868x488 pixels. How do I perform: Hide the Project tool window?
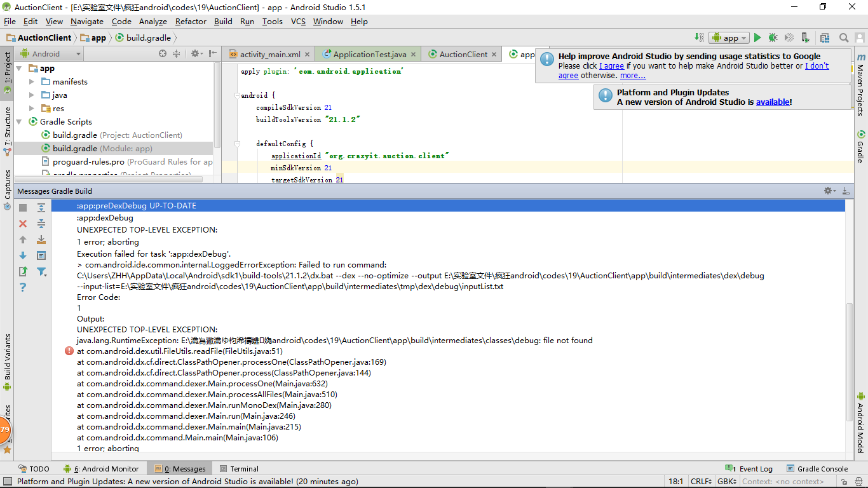(213, 54)
